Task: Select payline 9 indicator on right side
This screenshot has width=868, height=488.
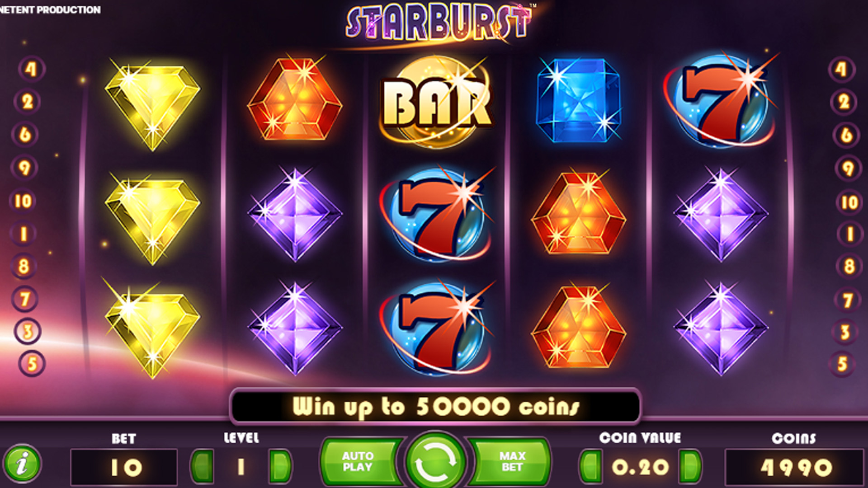Action: [x=848, y=168]
